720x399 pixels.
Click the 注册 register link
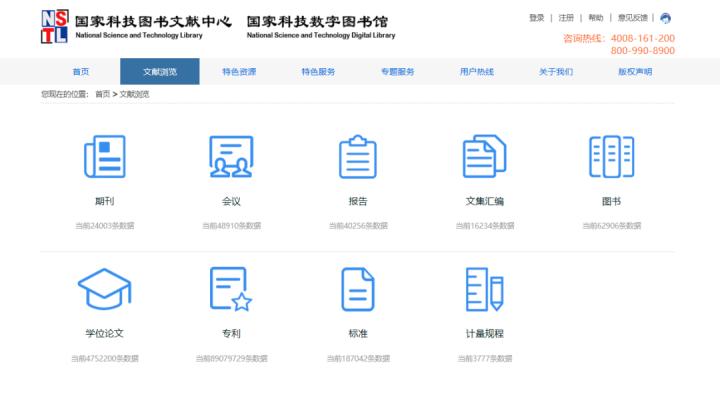click(x=566, y=18)
